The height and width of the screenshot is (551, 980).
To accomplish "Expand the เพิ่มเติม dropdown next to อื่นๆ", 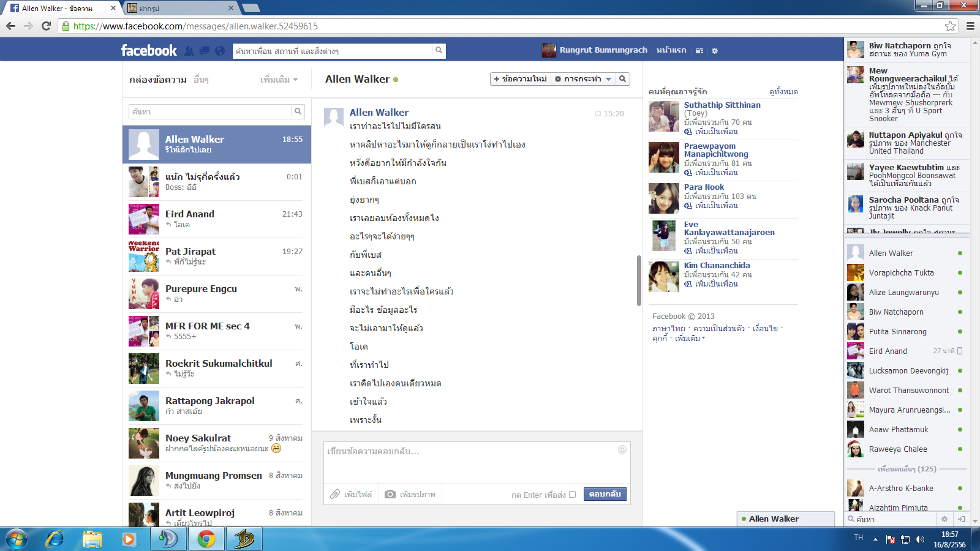I will 279,80.
